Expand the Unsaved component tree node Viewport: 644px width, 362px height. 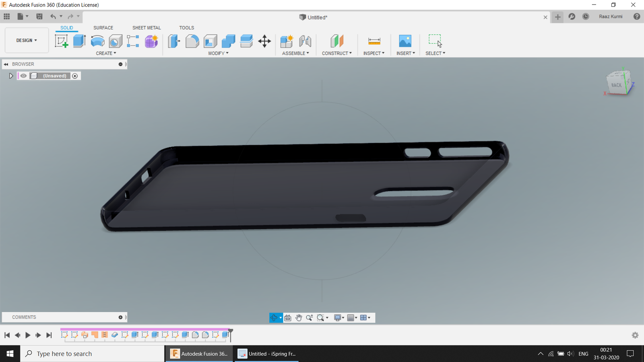11,76
